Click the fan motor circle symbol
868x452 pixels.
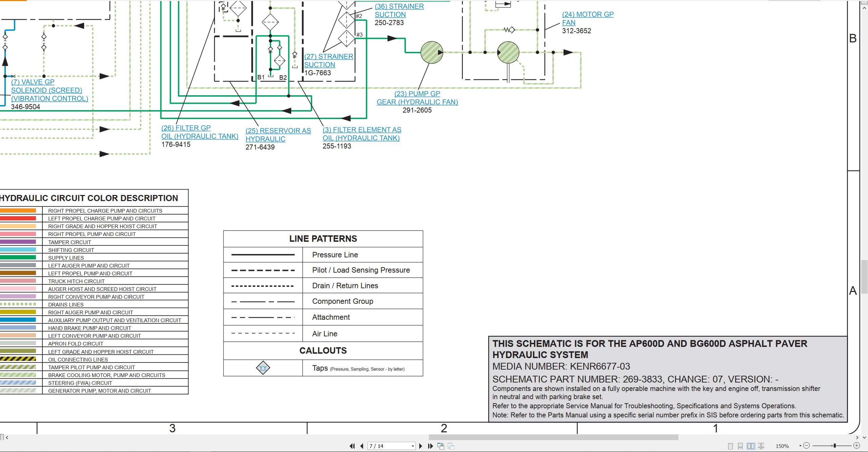point(508,53)
